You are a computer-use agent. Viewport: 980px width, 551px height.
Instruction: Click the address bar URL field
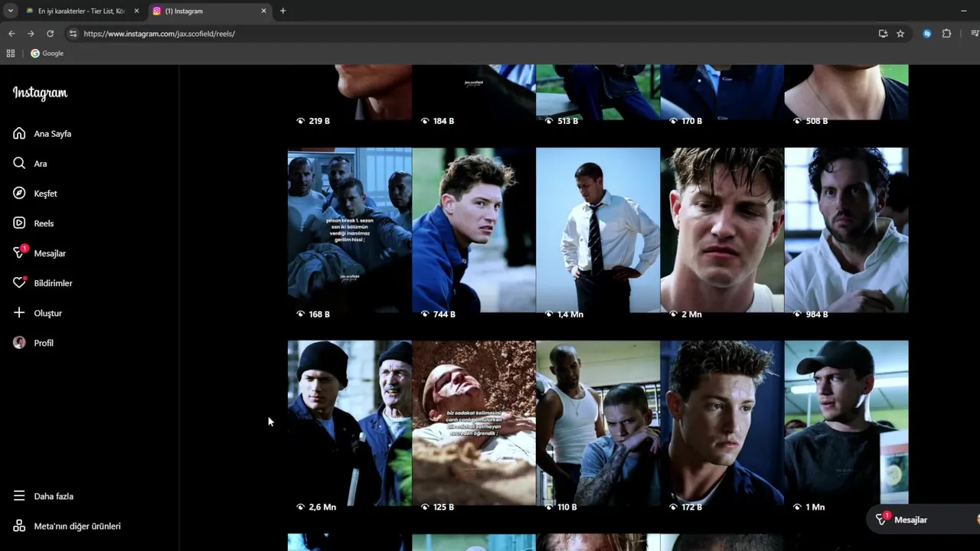475,34
